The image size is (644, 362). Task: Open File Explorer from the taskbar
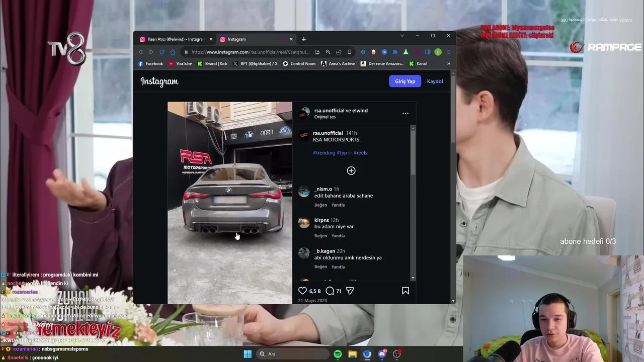(x=352, y=354)
